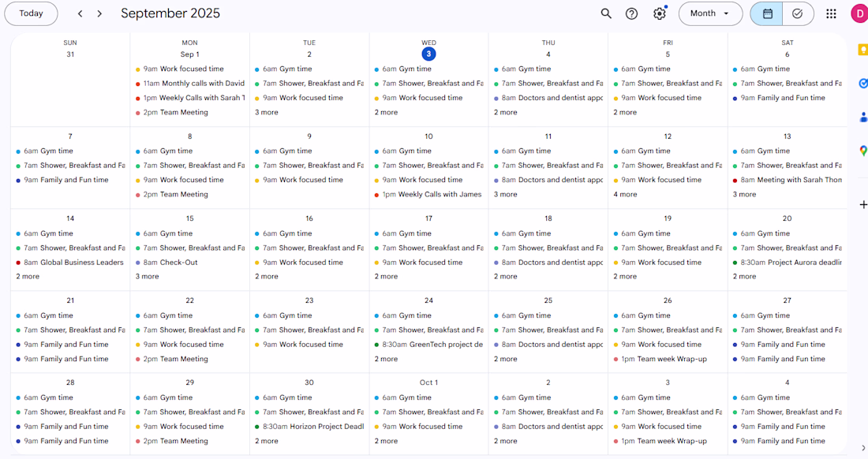Hide side panel chevron at bottom right

(x=862, y=448)
